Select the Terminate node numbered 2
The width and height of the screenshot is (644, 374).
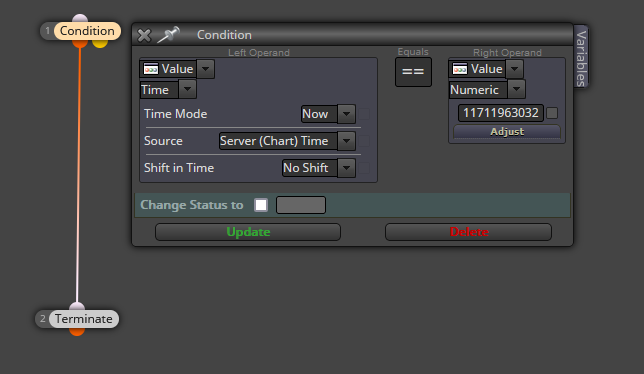83,319
